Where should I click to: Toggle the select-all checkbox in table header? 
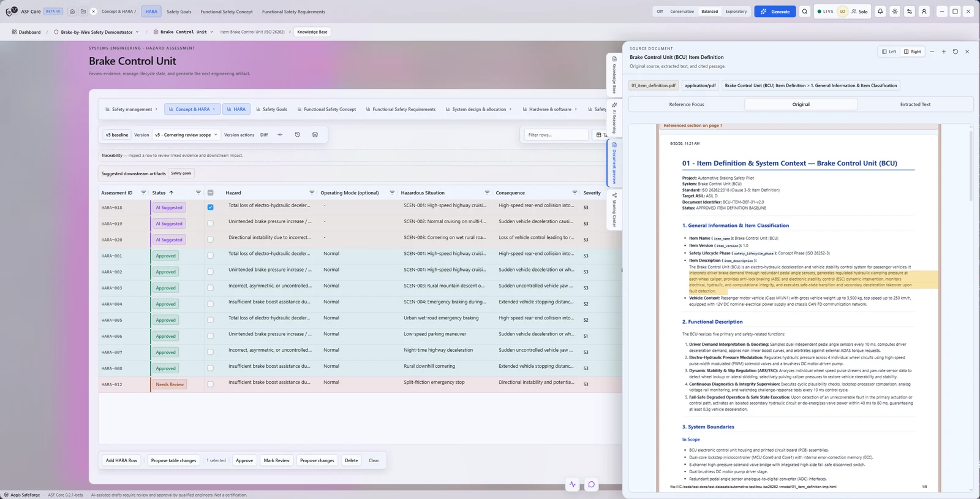pos(210,192)
